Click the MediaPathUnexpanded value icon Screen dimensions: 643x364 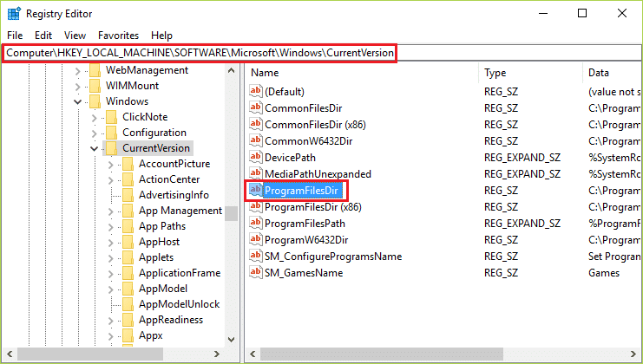click(255, 173)
